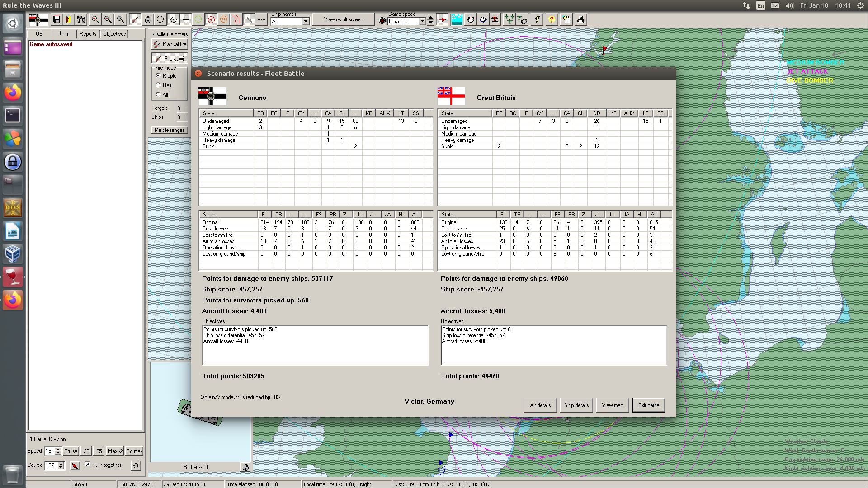Click the Exit battle button
This screenshot has height=488, width=868.
click(x=649, y=405)
